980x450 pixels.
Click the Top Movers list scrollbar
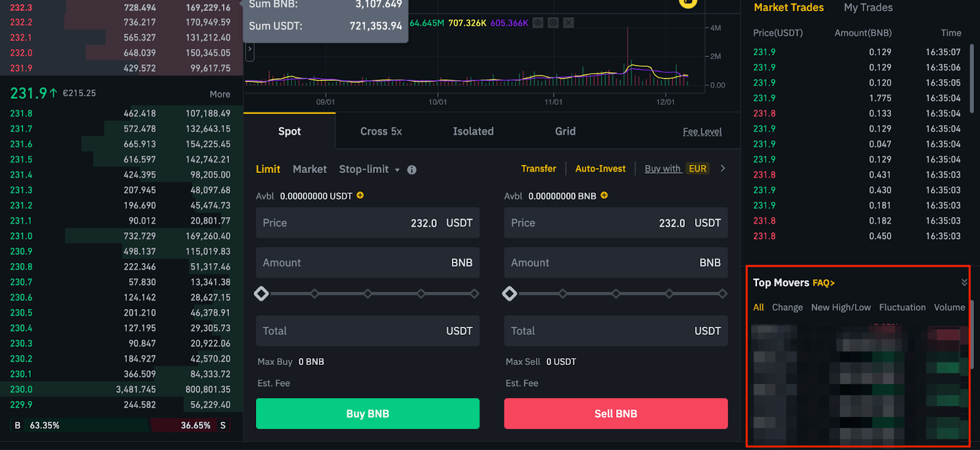click(972, 334)
